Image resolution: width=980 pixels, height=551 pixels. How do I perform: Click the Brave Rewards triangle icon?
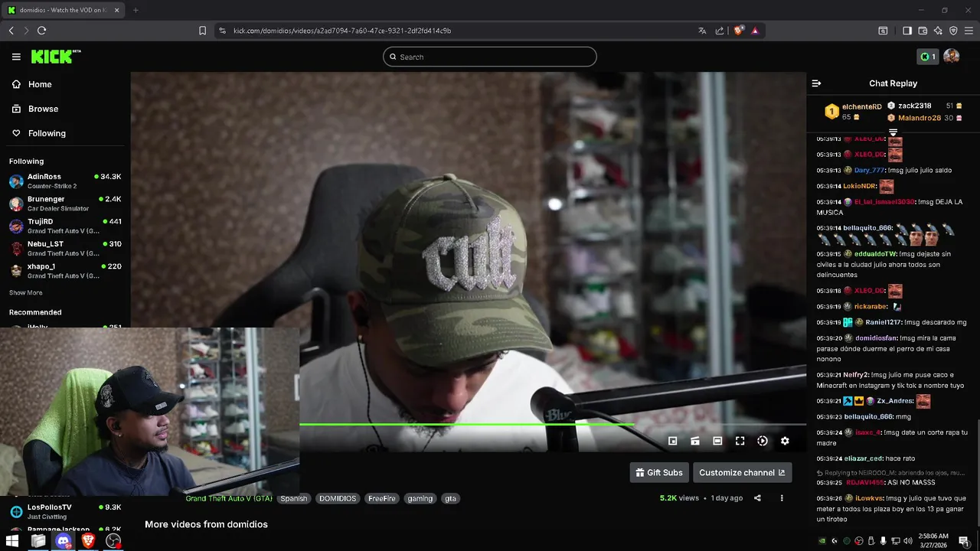[755, 31]
